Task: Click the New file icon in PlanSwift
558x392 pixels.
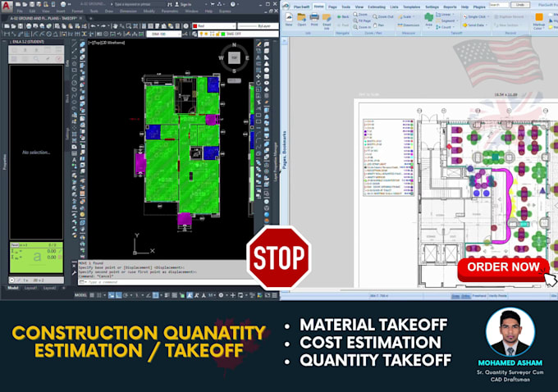Action: (x=289, y=19)
